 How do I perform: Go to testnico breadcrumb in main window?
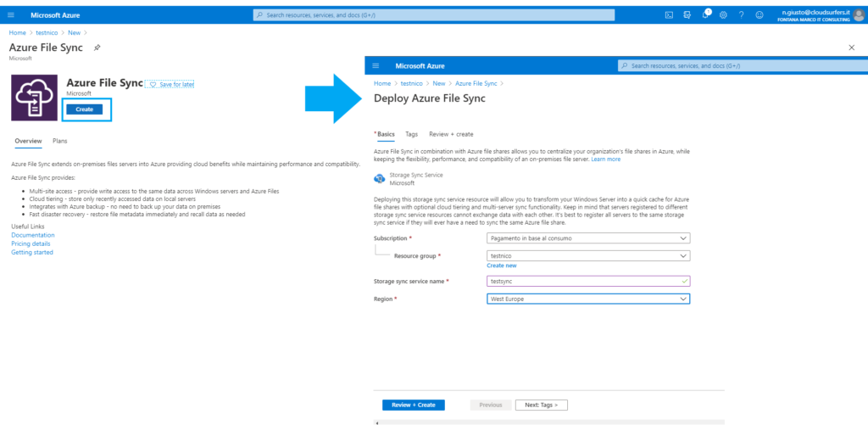point(47,33)
